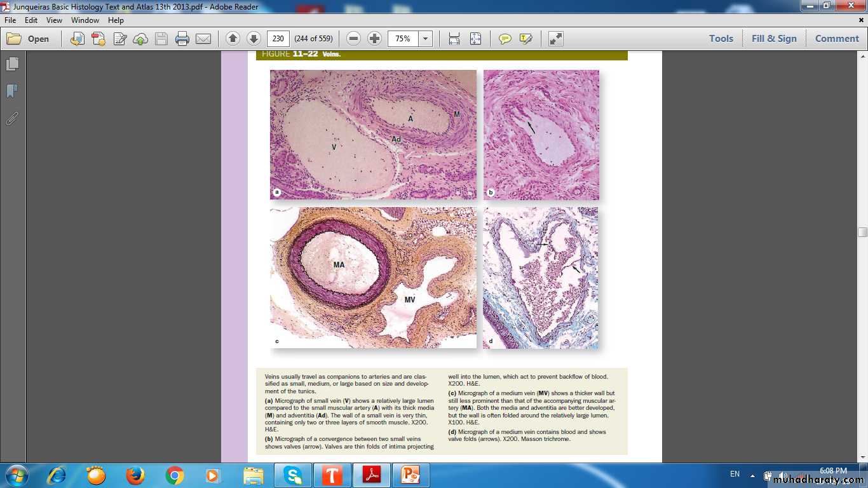
Task: Open Firefox from the taskbar
Action: (135, 475)
